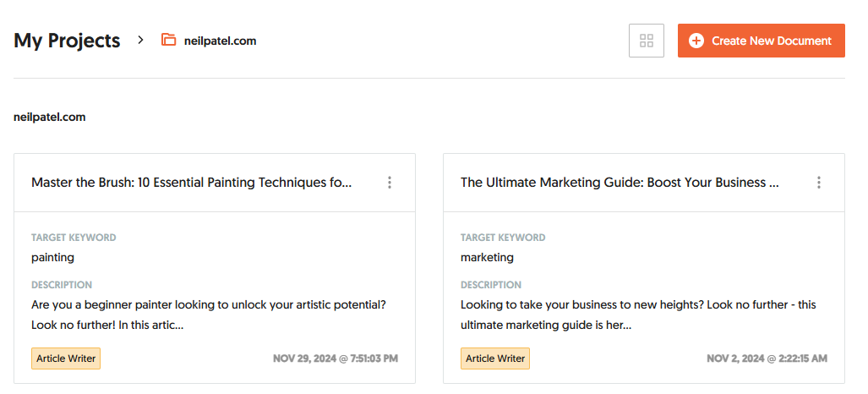Screen dimensions: 868x394
Task: Click the orange folder icon beside neilpatel.com
Action: coord(169,40)
